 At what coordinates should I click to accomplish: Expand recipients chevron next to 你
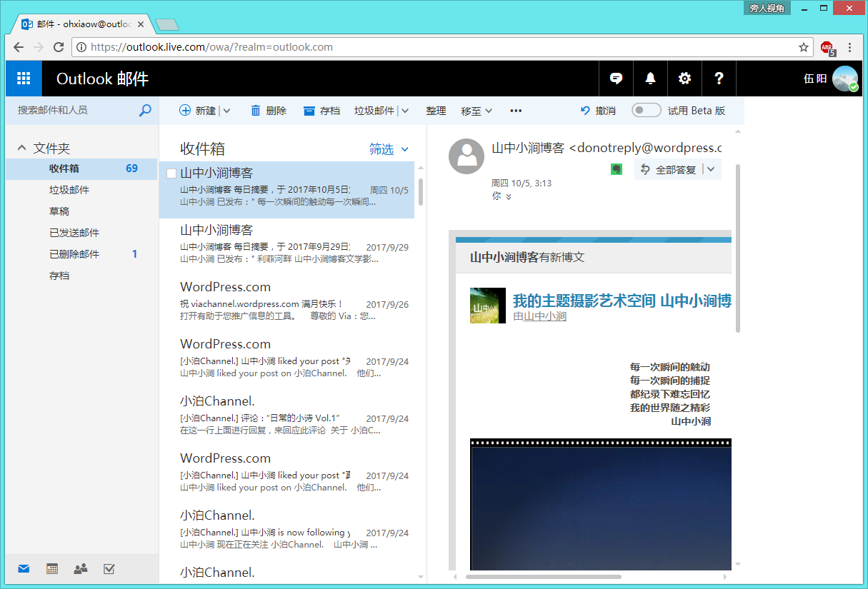pos(508,197)
